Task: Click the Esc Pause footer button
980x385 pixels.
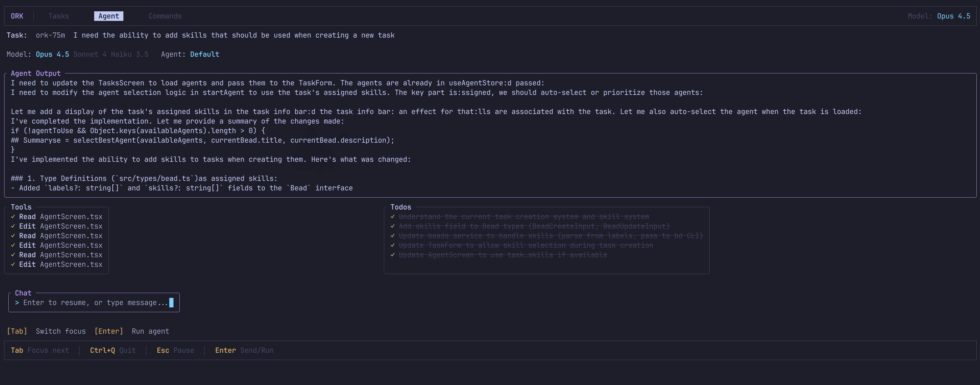Action: pos(175,350)
